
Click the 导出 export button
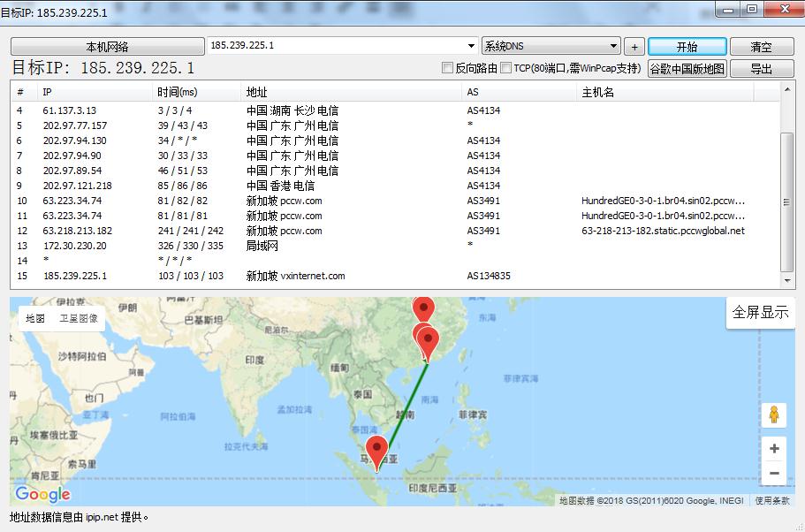pos(762,67)
